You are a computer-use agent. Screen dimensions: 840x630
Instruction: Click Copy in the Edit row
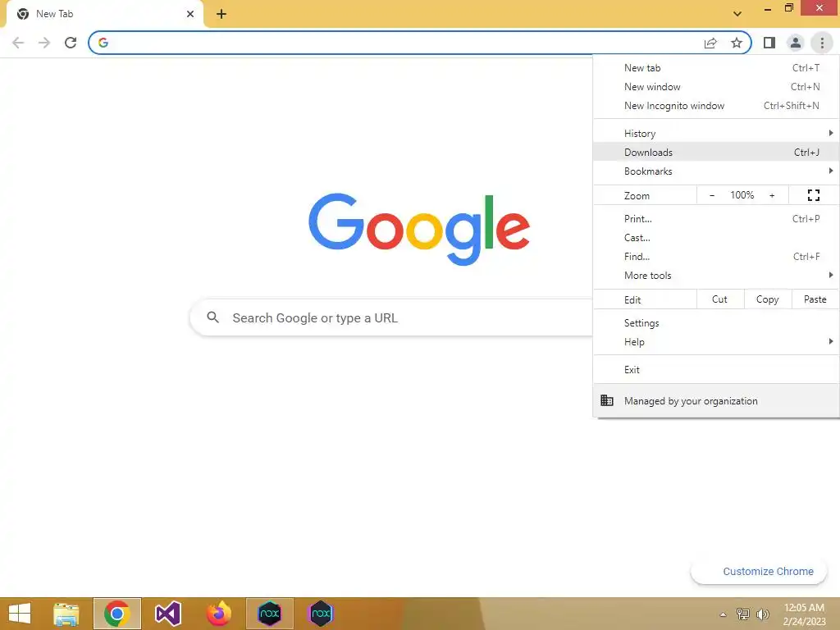[768, 299]
